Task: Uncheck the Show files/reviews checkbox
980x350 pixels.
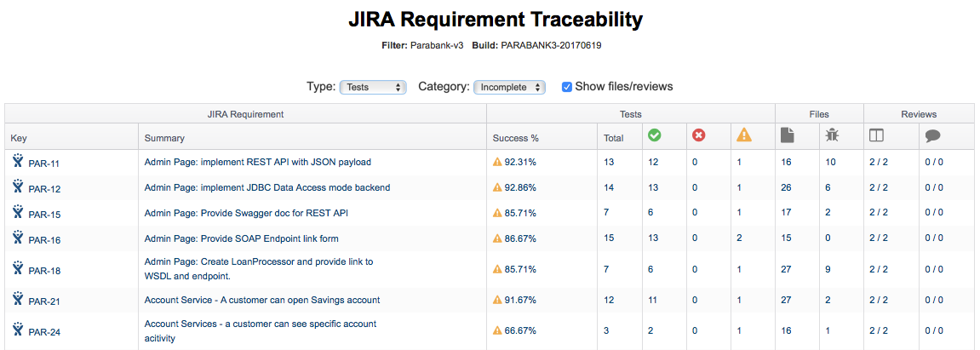Action: (x=567, y=87)
